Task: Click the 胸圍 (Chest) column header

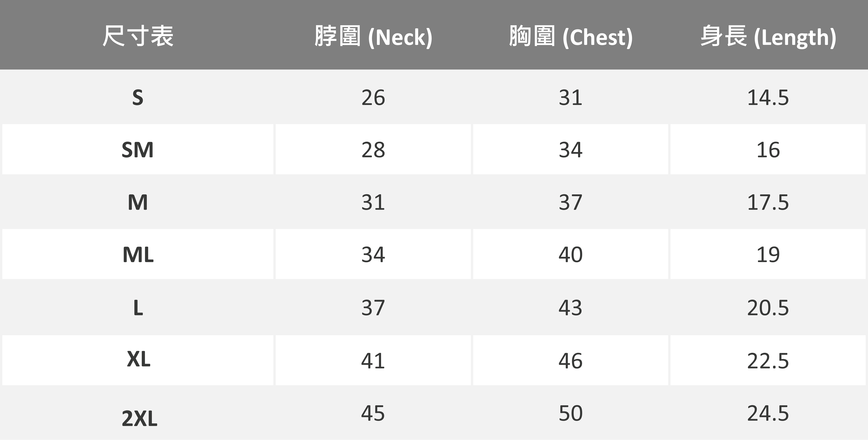Action: coord(570,36)
